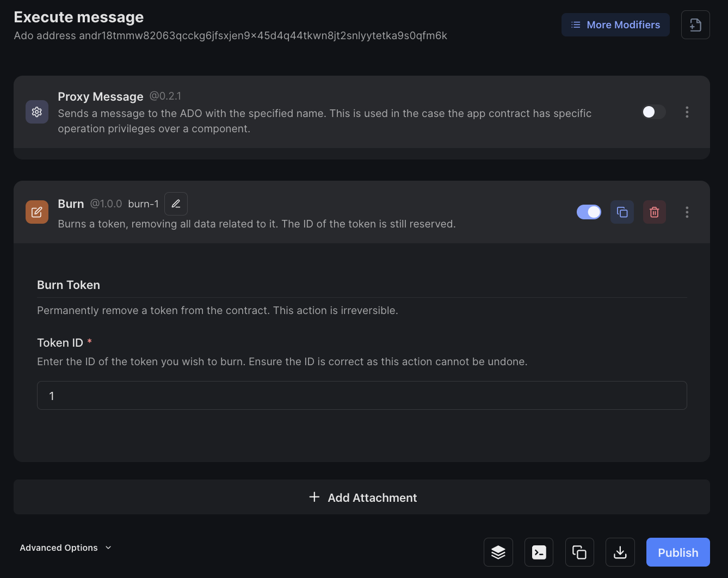Open the terminal CLI icon

(x=539, y=552)
